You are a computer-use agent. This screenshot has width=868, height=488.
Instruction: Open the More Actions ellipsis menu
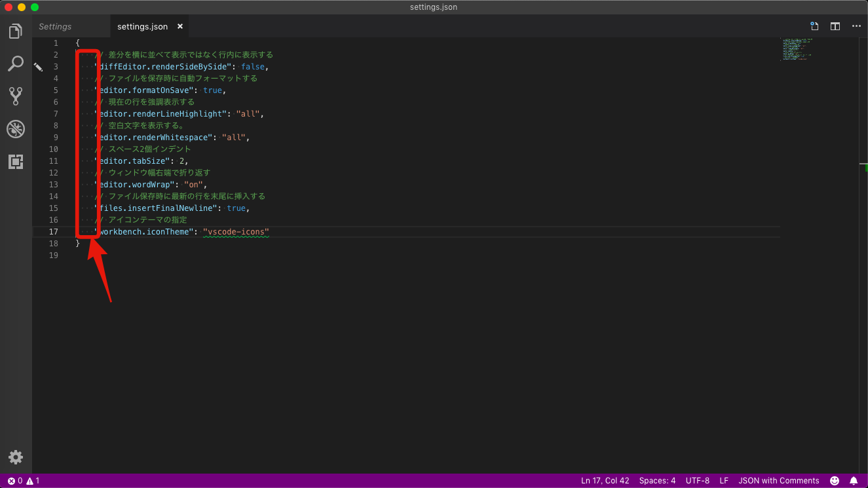[856, 26]
